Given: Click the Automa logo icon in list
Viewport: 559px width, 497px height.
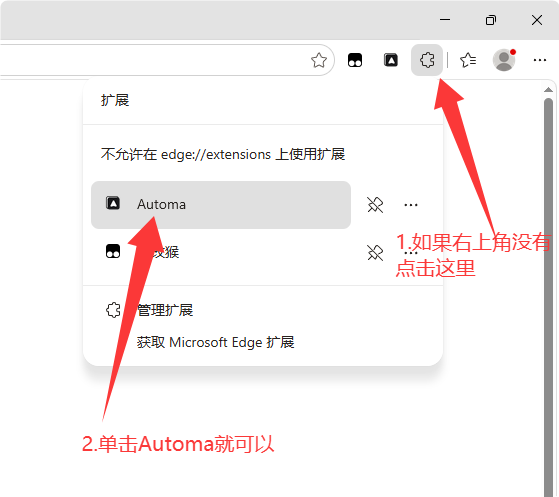Looking at the screenshot, I should click(113, 204).
